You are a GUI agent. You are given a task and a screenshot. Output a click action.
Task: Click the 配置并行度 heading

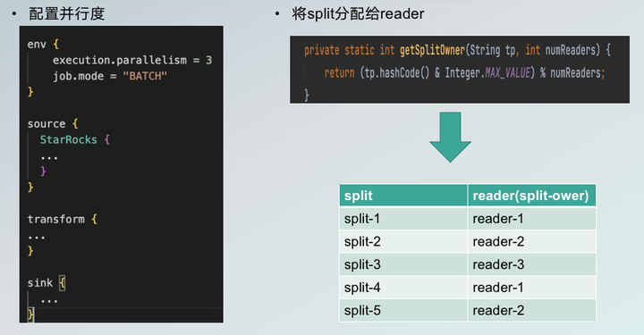coord(67,14)
